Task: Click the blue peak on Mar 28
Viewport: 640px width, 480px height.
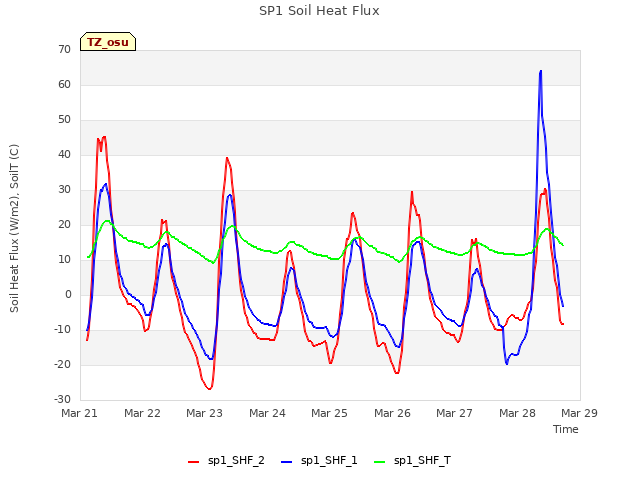Action: click(x=541, y=71)
